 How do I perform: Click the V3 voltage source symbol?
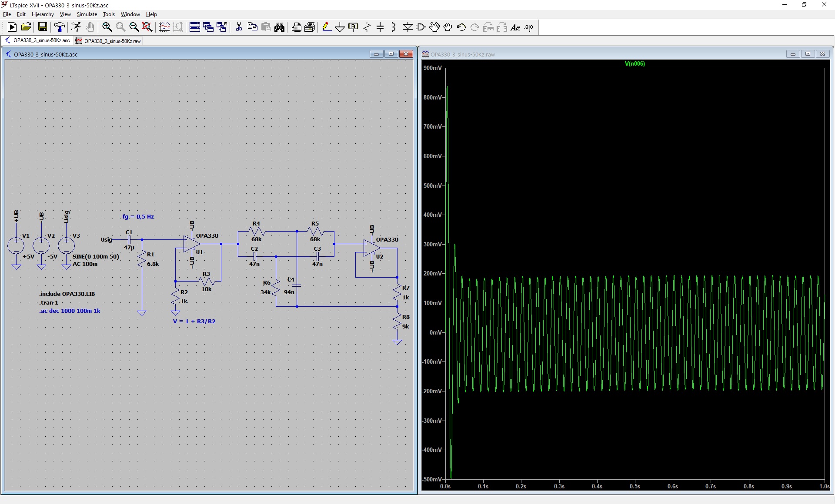(x=66, y=245)
